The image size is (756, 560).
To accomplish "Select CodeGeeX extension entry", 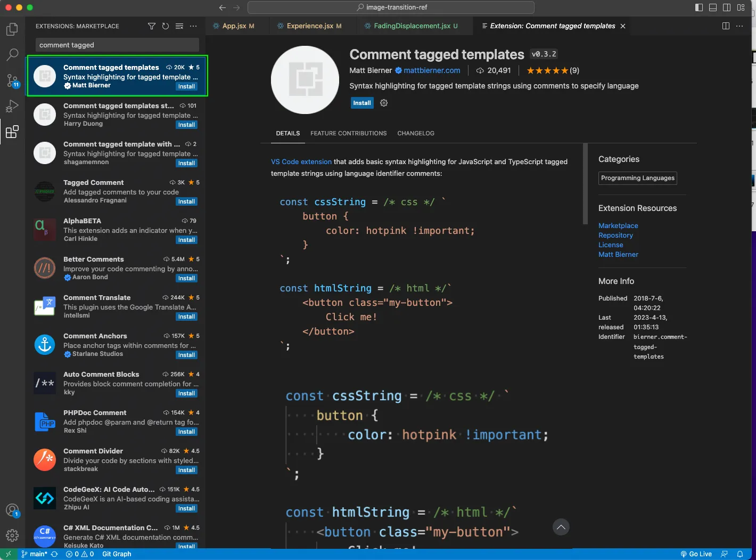I will pyautogui.click(x=117, y=499).
